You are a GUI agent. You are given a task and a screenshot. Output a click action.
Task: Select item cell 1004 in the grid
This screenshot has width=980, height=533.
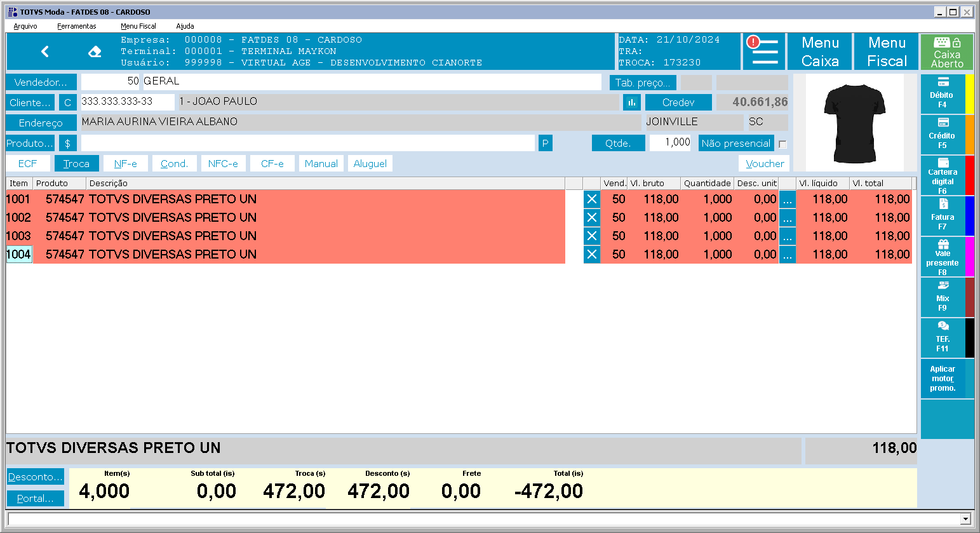coord(19,255)
